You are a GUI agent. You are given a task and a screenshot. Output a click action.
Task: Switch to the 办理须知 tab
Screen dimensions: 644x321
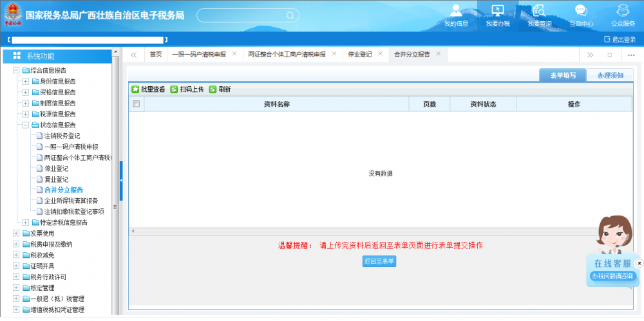click(610, 75)
